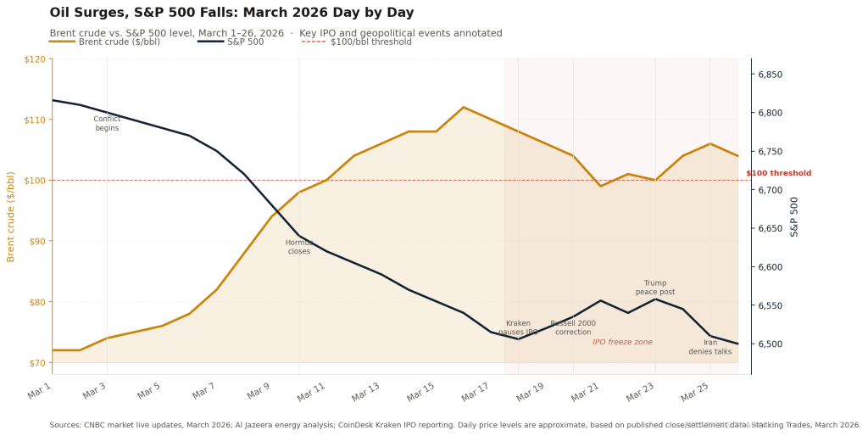This screenshot has height=436, width=868.
Task: Click the 'Mar 25' x-axis tick label
Action: click(x=696, y=392)
